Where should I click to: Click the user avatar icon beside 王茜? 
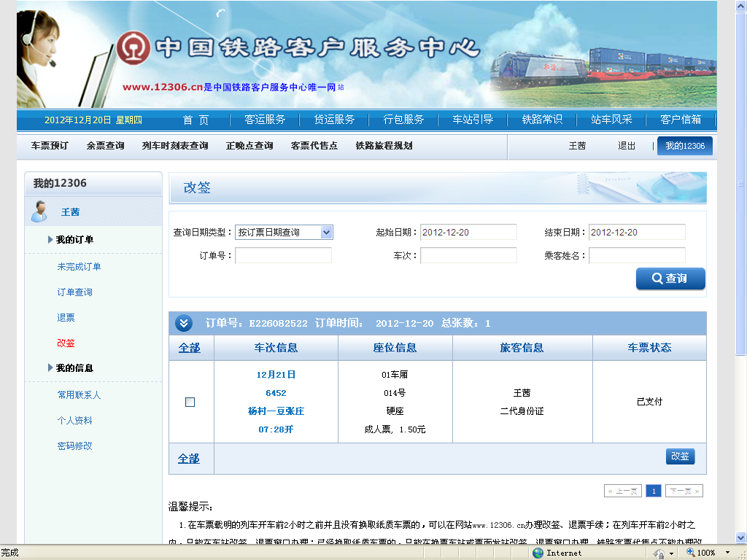pyautogui.click(x=39, y=211)
